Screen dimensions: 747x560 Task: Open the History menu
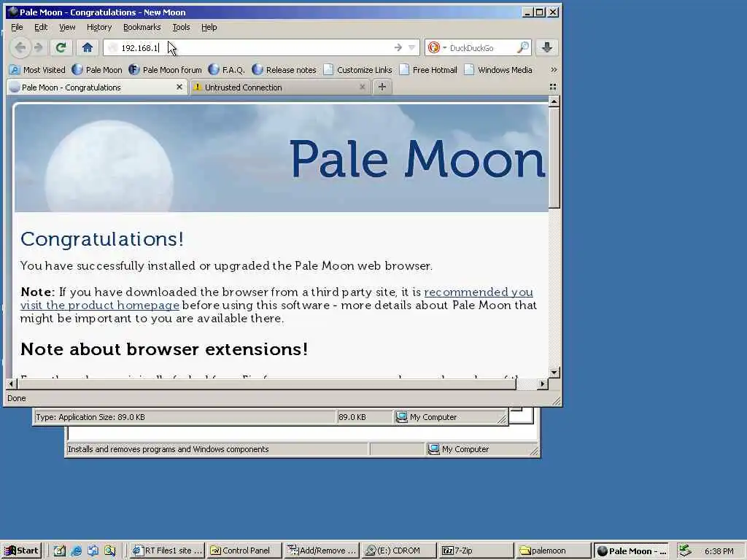pyautogui.click(x=99, y=27)
